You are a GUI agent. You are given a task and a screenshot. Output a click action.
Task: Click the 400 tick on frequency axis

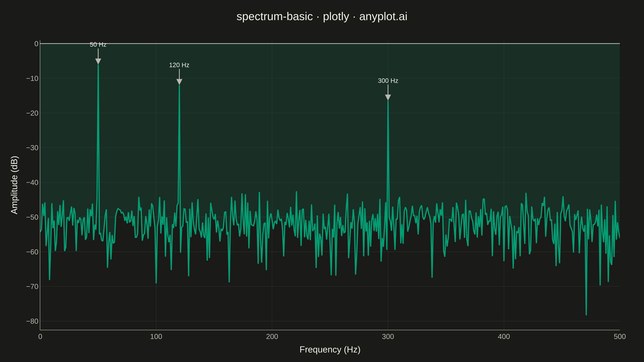[x=504, y=337]
